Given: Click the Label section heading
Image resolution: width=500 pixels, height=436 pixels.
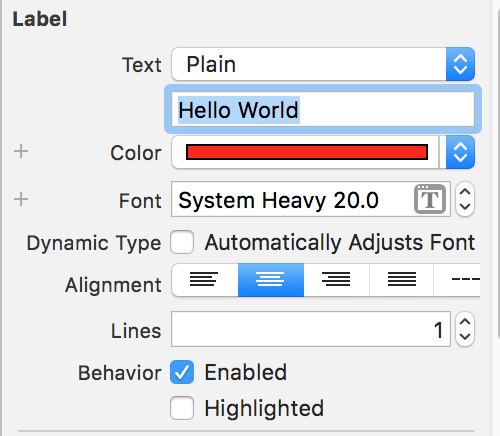Looking at the screenshot, I should tap(40, 19).
